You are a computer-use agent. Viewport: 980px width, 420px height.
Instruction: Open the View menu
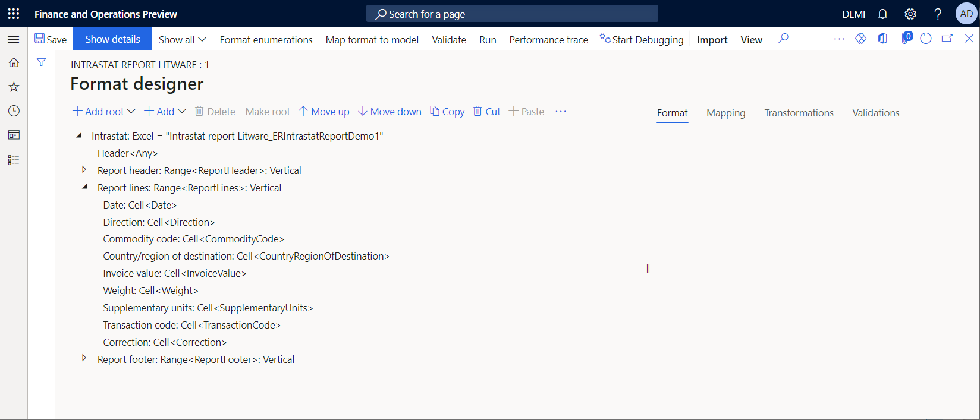[751, 39]
